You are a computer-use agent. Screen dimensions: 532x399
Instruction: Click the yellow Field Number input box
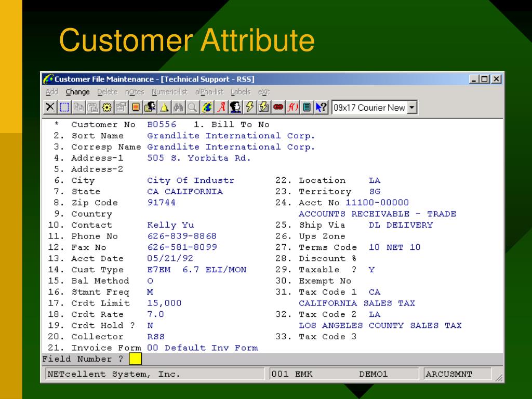[x=136, y=359]
